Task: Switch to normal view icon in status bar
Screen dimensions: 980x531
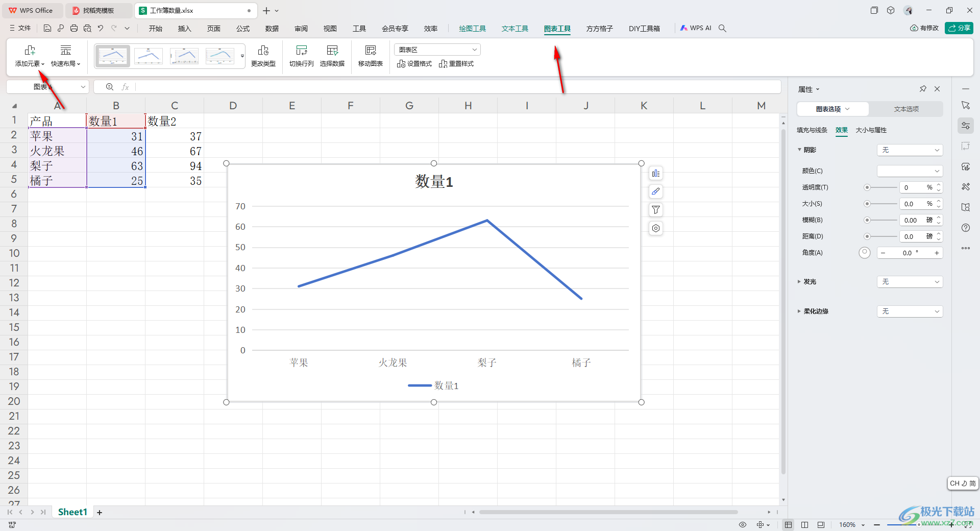Action: coord(789,525)
